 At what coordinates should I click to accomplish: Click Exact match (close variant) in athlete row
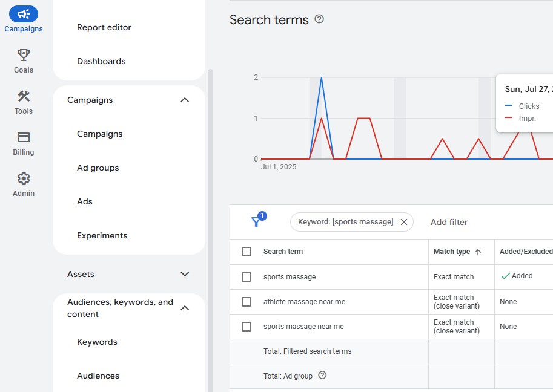click(x=457, y=302)
